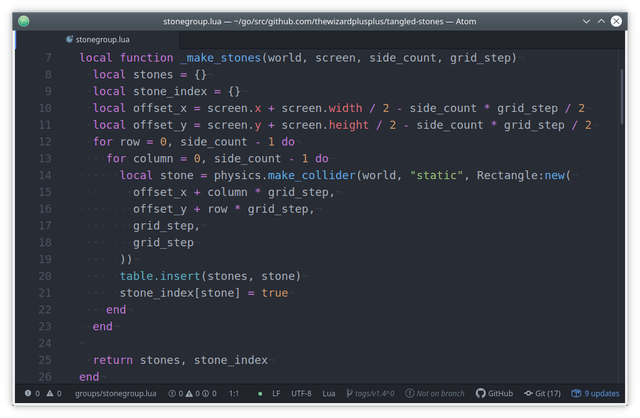Open the LF line ending selector
This screenshot has width=640, height=418.
(x=276, y=394)
